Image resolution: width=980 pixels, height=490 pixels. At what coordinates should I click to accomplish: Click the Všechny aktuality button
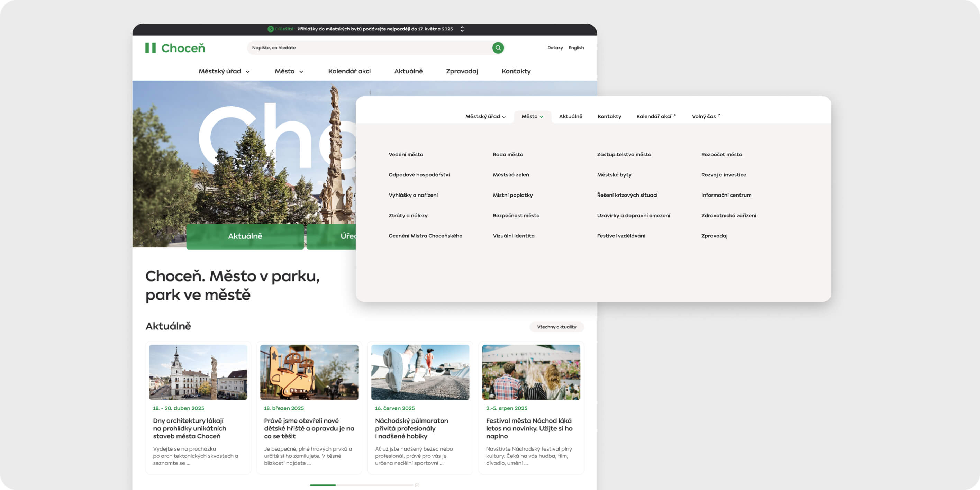556,327
